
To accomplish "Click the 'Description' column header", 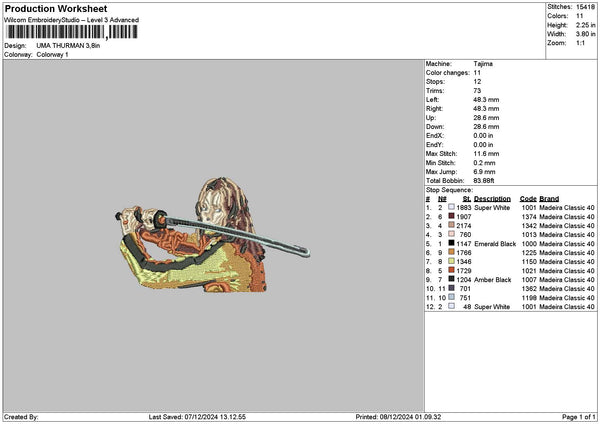I will [492, 199].
